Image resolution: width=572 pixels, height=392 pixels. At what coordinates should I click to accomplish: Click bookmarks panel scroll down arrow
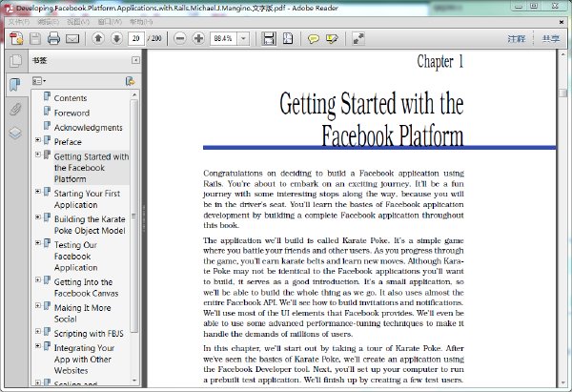[134, 381]
